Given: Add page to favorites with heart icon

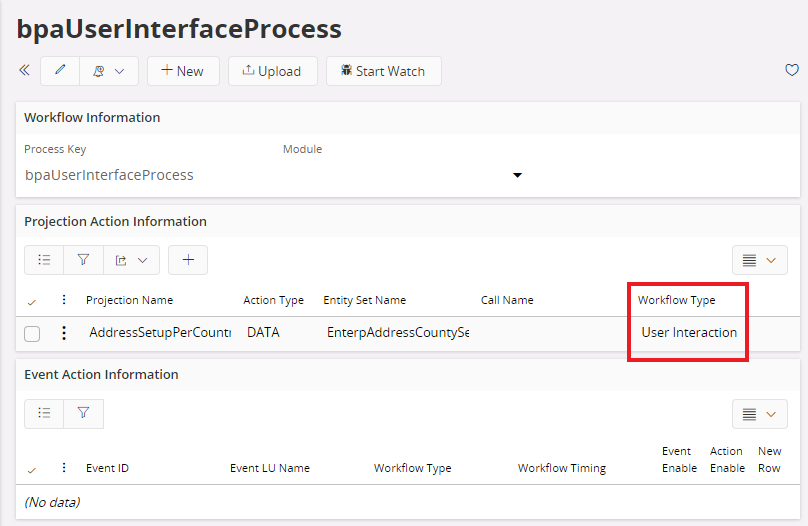Looking at the screenshot, I should click(791, 71).
